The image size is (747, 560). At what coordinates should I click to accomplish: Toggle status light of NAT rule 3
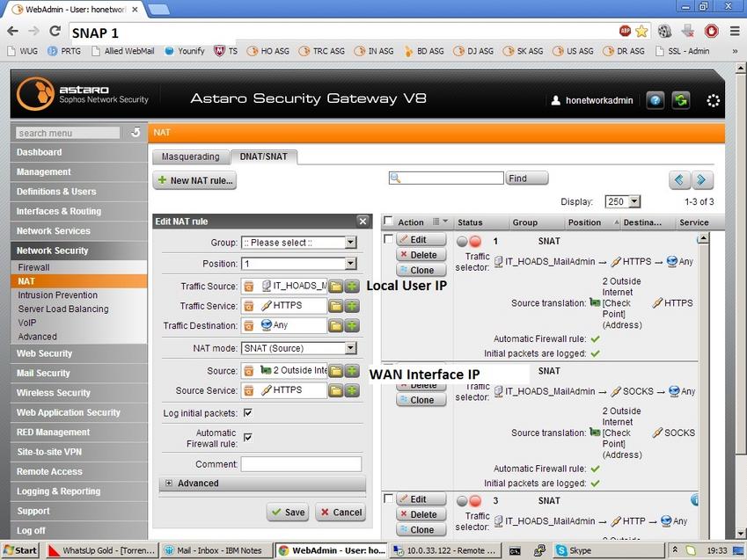[469, 500]
